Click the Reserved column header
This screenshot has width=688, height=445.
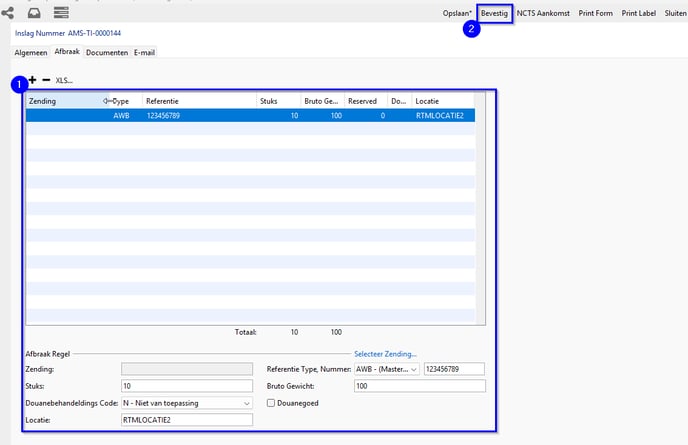pyautogui.click(x=365, y=101)
